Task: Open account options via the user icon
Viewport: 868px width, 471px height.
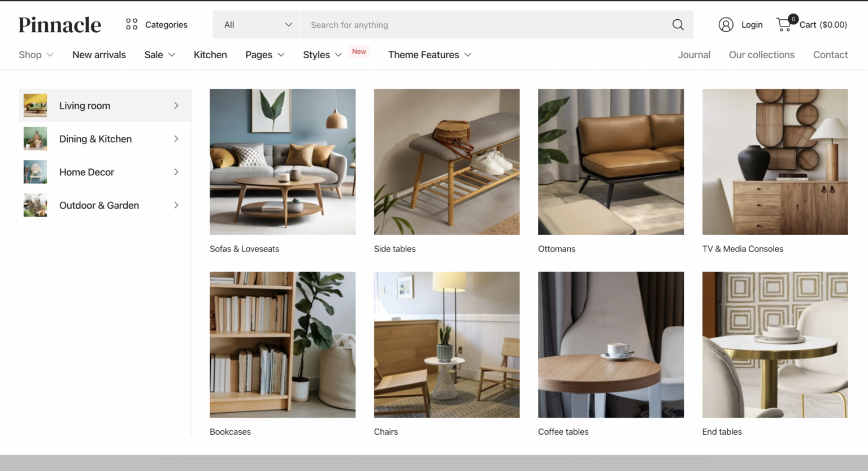Action: 726,24
